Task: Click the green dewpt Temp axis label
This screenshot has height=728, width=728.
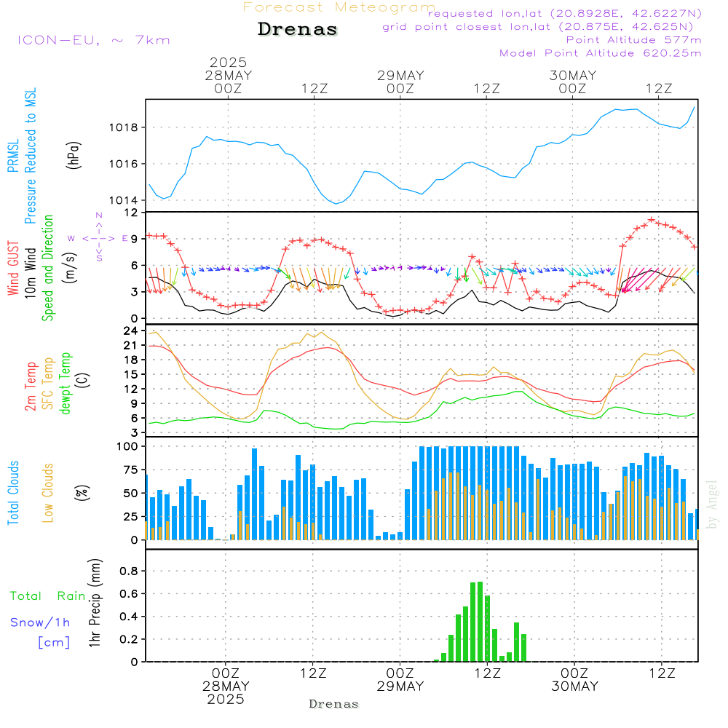Action: point(66,384)
